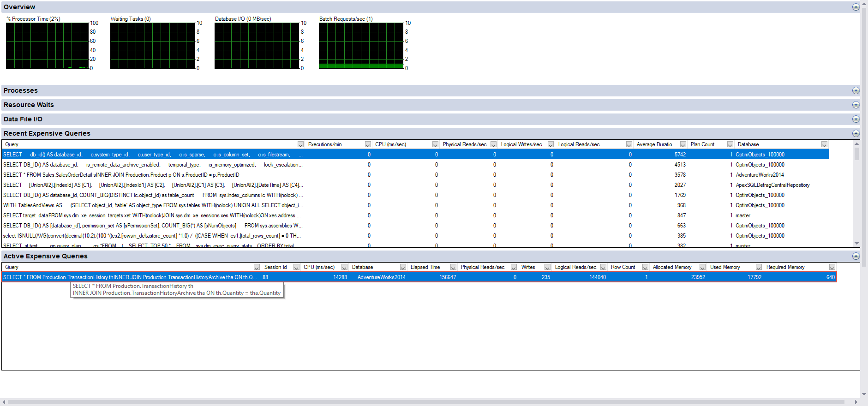The width and height of the screenshot is (868, 406).
Task: Click the horizontal scrollbar right arrow
Action: coord(856,402)
